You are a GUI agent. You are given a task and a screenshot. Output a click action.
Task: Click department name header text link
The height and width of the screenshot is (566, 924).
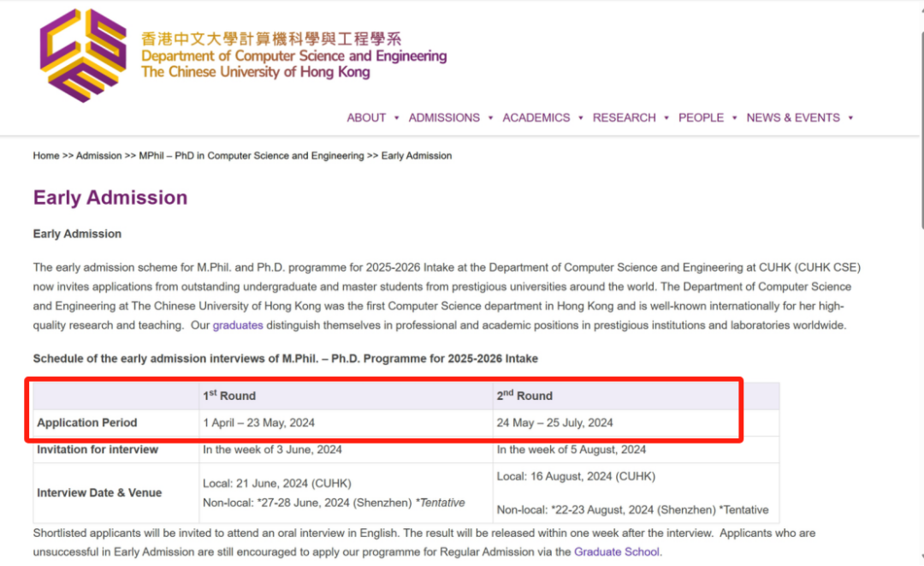click(293, 56)
